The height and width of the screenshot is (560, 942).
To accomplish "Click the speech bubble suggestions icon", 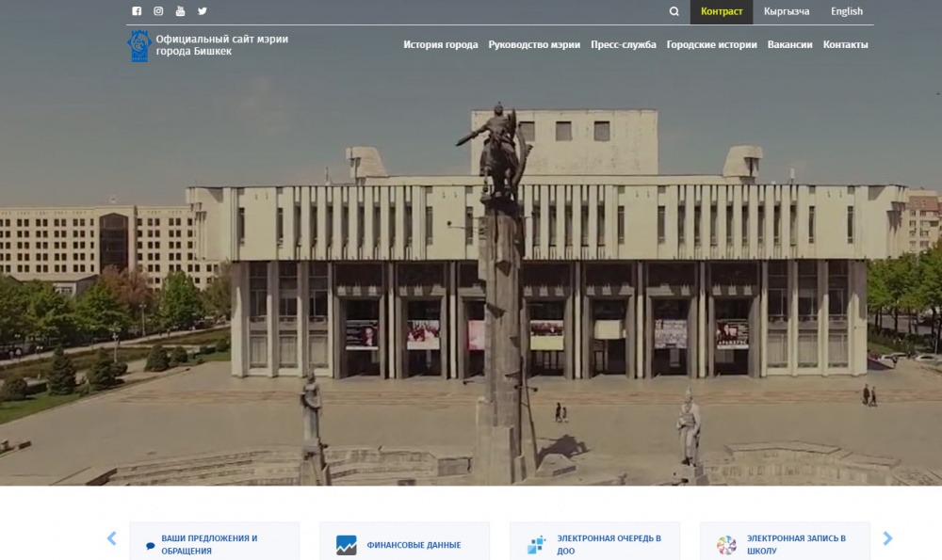I will [151, 545].
